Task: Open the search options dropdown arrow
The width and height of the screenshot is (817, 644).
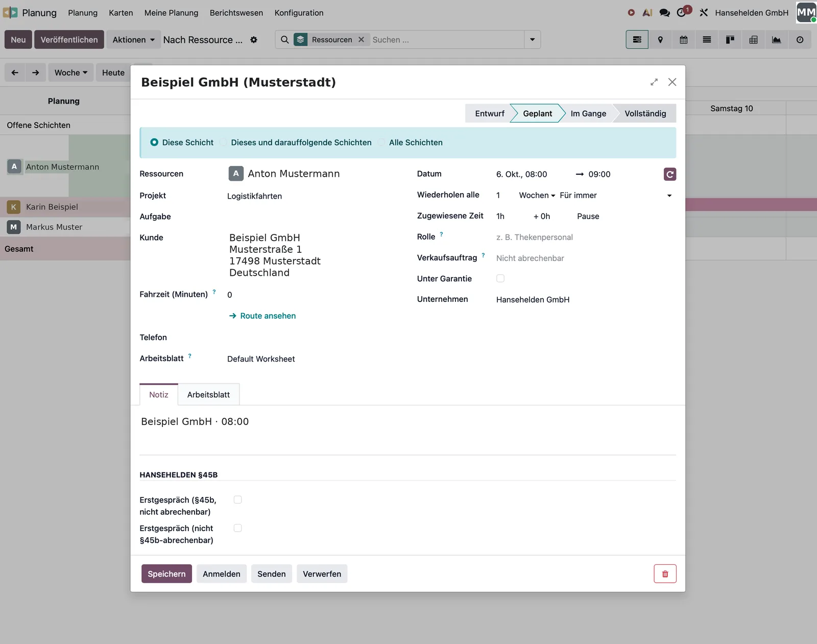Action: pos(533,40)
